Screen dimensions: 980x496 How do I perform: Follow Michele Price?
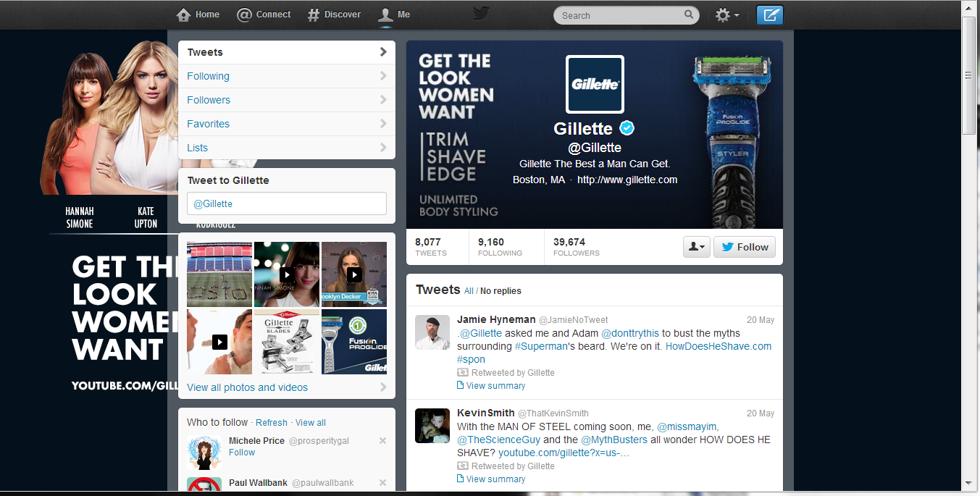[242, 453]
